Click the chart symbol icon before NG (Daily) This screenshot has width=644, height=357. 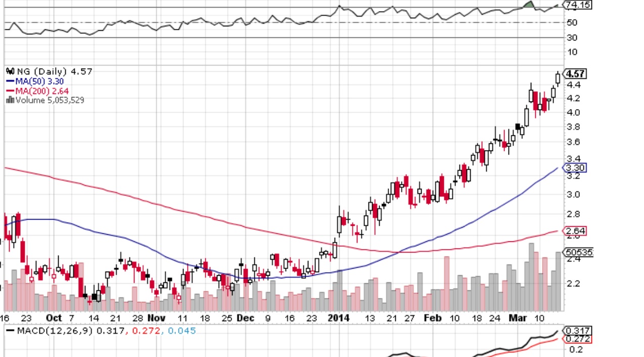pos(10,72)
